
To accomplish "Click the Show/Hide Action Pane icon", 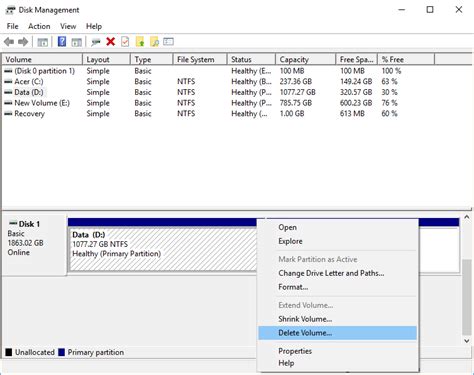I will coord(76,42).
